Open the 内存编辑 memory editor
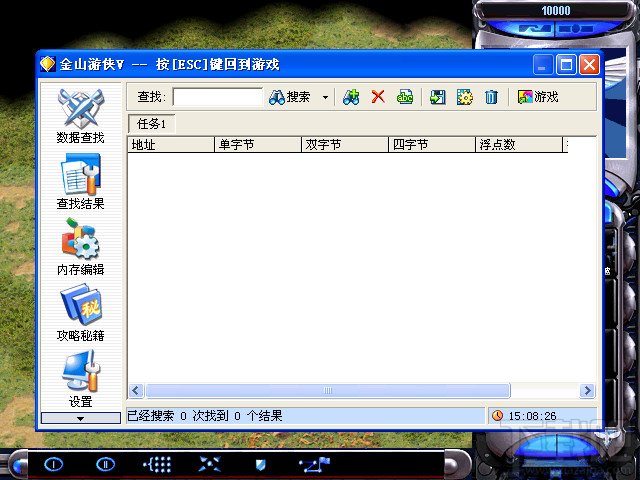Screen dimensions: 640x480 point(80,247)
